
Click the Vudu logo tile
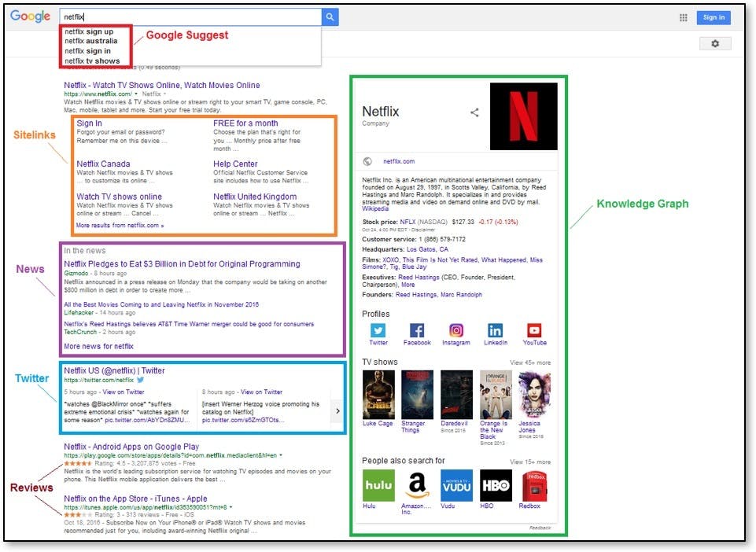[x=456, y=485]
